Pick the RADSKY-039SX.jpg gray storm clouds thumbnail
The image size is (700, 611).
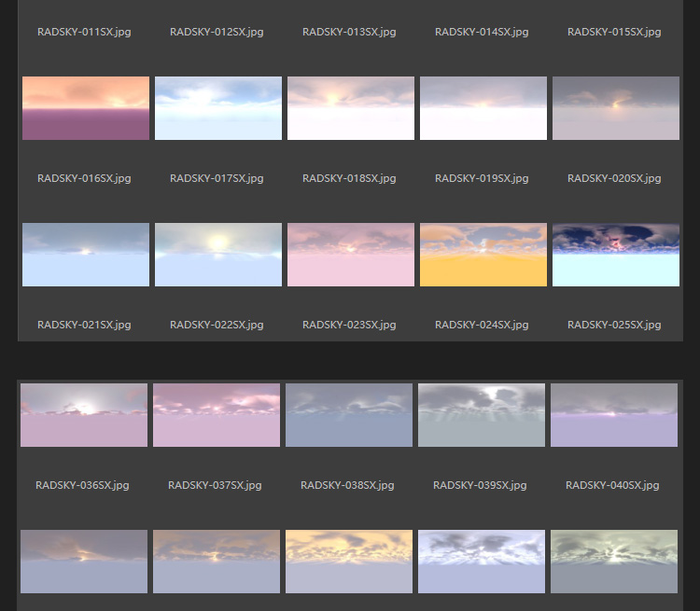[482, 415]
